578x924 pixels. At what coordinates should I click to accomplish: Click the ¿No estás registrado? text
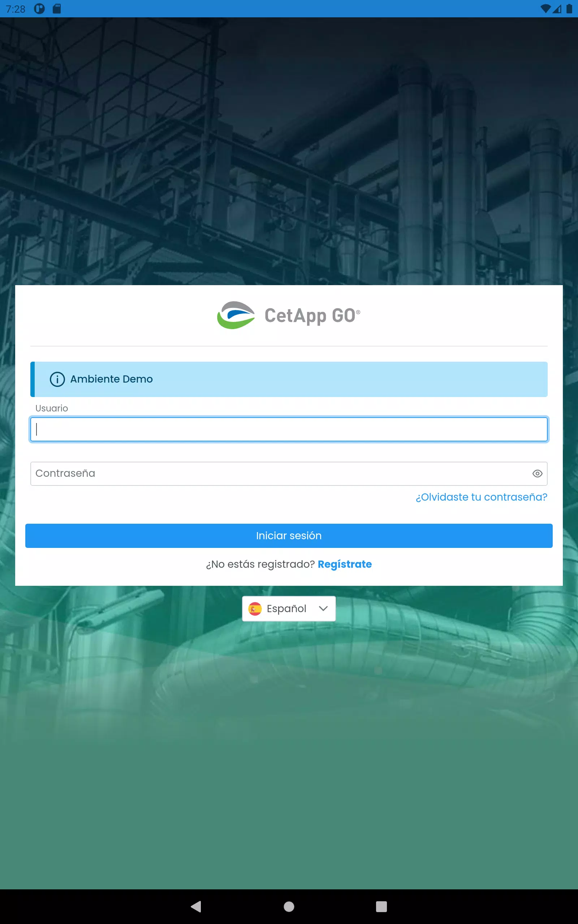click(260, 565)
